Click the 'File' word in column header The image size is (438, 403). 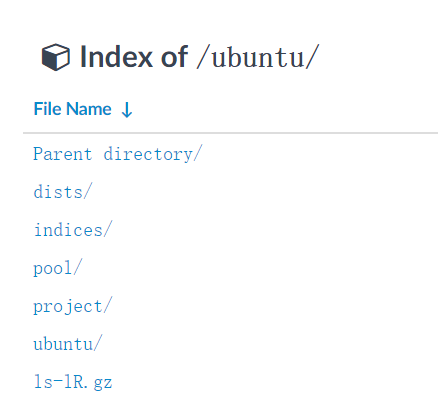click(x=48, y=109)
